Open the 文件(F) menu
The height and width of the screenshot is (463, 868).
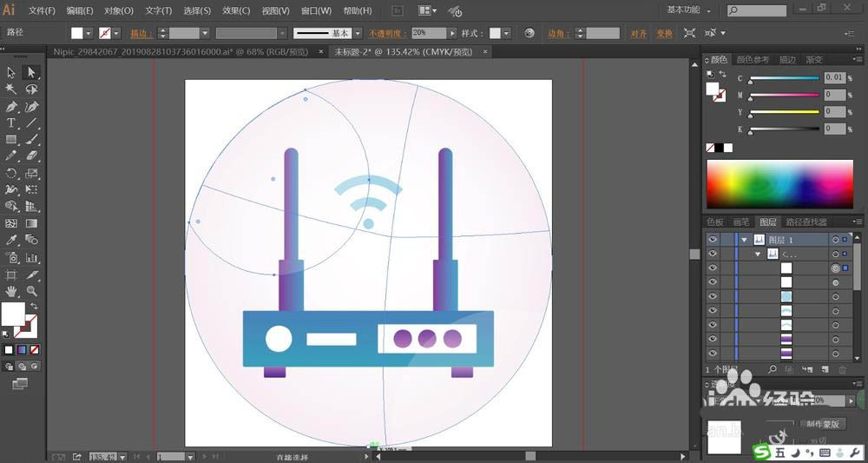42,10
